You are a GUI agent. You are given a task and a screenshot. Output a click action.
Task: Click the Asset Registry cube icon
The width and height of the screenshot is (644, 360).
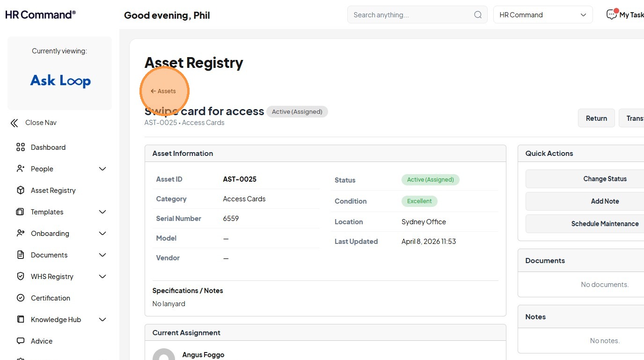(21, 191)
